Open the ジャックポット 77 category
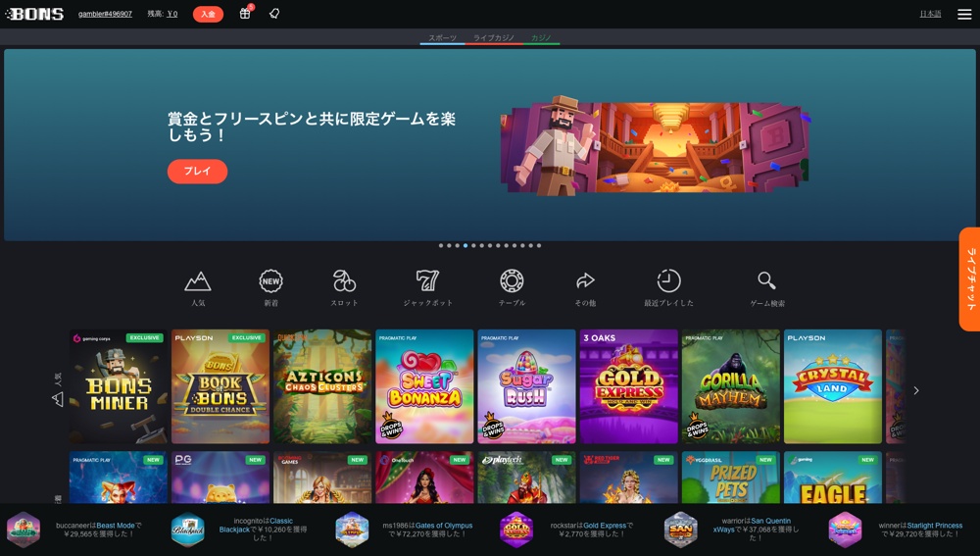Screen dimensions: 980x556 [427, 287]
